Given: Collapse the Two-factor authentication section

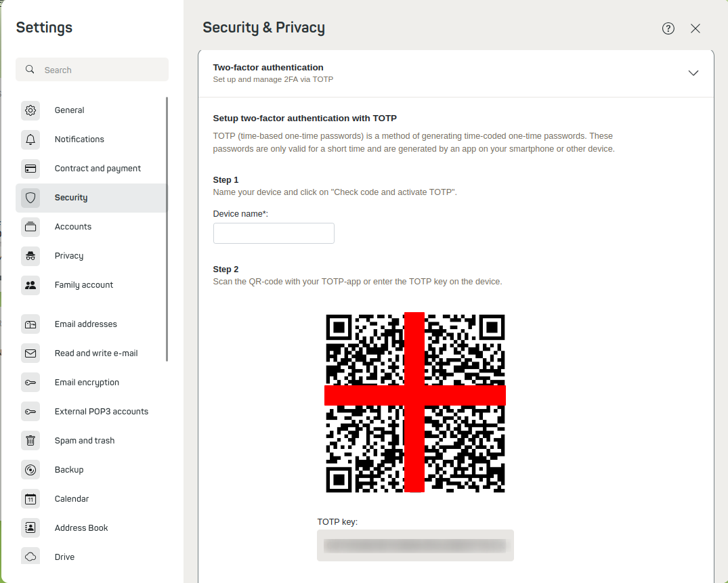Looking at the screenshot, I should [x=693, y=73].
